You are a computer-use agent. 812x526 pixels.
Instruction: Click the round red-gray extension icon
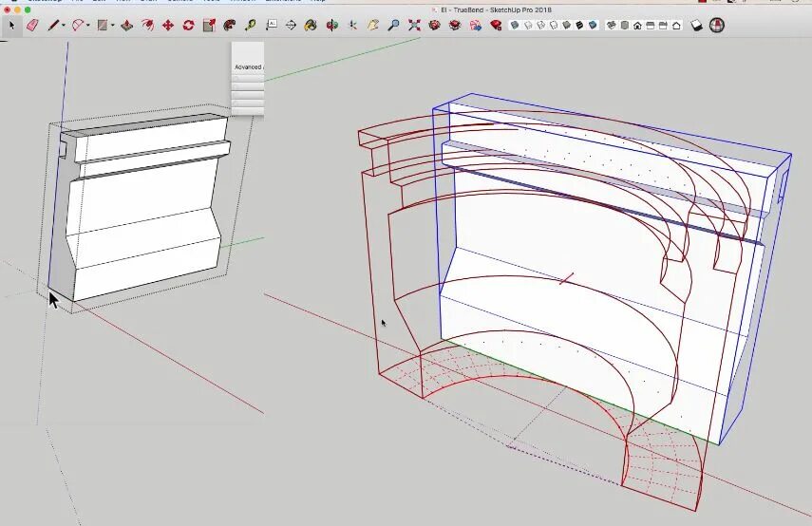tap(717, 25)
